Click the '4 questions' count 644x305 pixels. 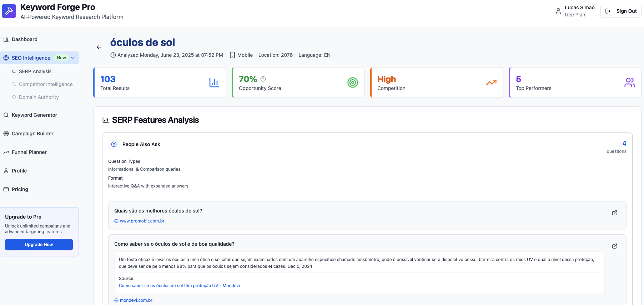pyautogui.click(x=617, y=147)
